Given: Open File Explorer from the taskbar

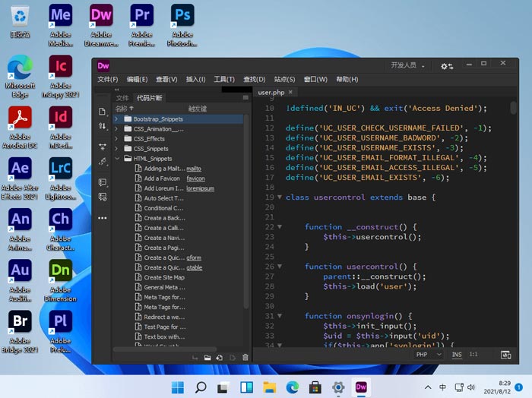Looking at the screenshot, I should click(269, 387).
